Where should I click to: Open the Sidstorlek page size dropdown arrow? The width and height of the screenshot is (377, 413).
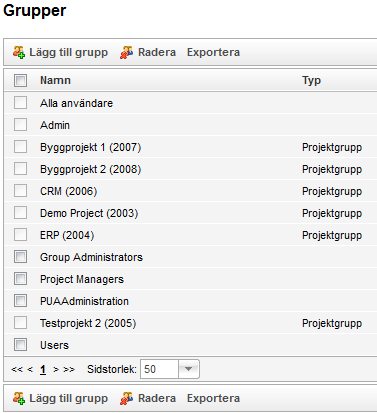pos(189,369)
